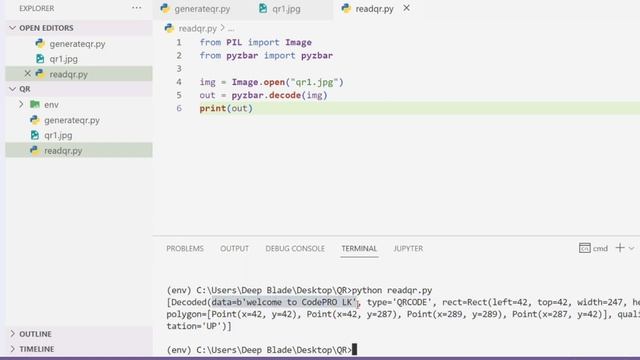Image resolution: width=640 pixels, height=360 pixels.
Task: Select the readqr.py editor tab
Action: [x=374, y=9]
